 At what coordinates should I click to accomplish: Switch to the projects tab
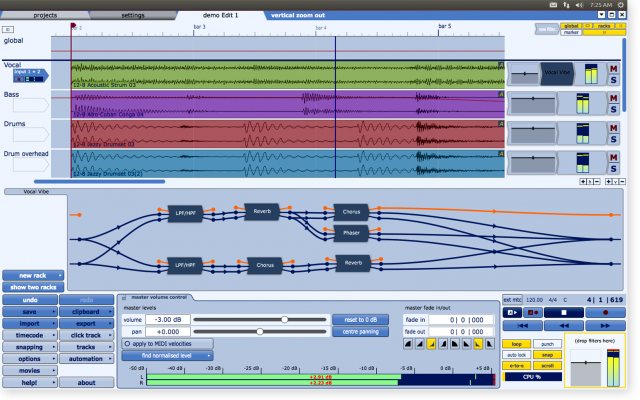pos(44,16)
